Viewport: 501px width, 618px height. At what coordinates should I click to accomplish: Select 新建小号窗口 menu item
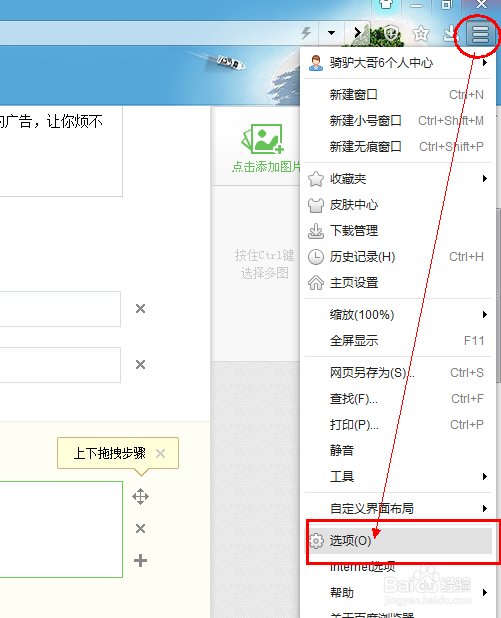(x=398, y=121)
